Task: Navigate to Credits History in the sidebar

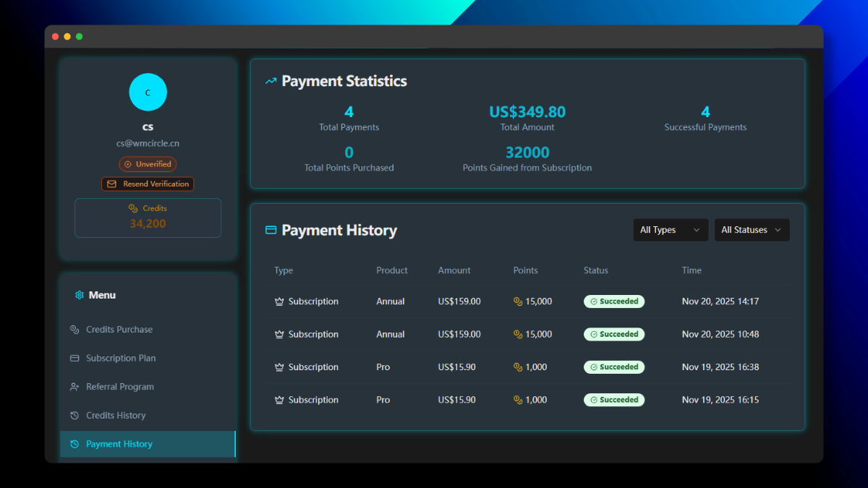Action: pos(116,415)
